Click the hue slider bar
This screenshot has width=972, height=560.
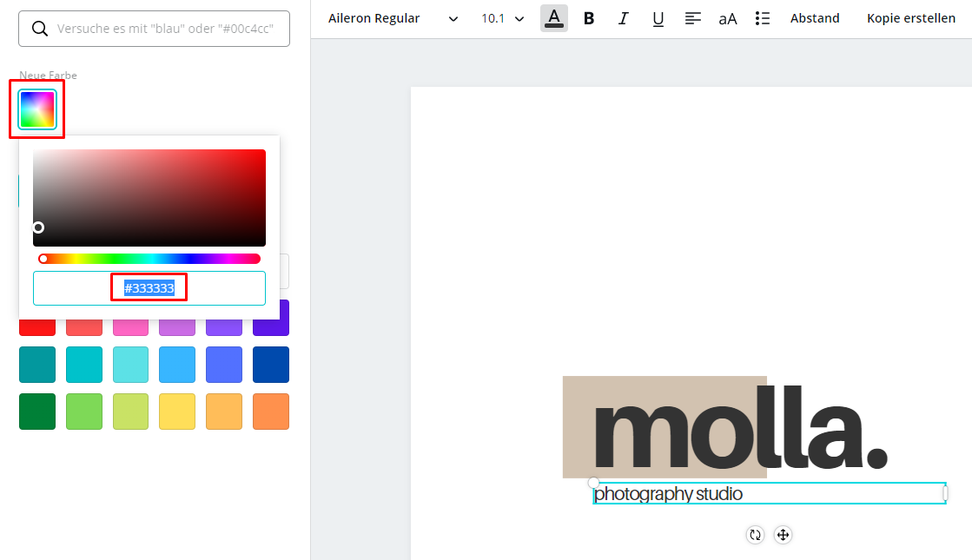tap(149, 259)
